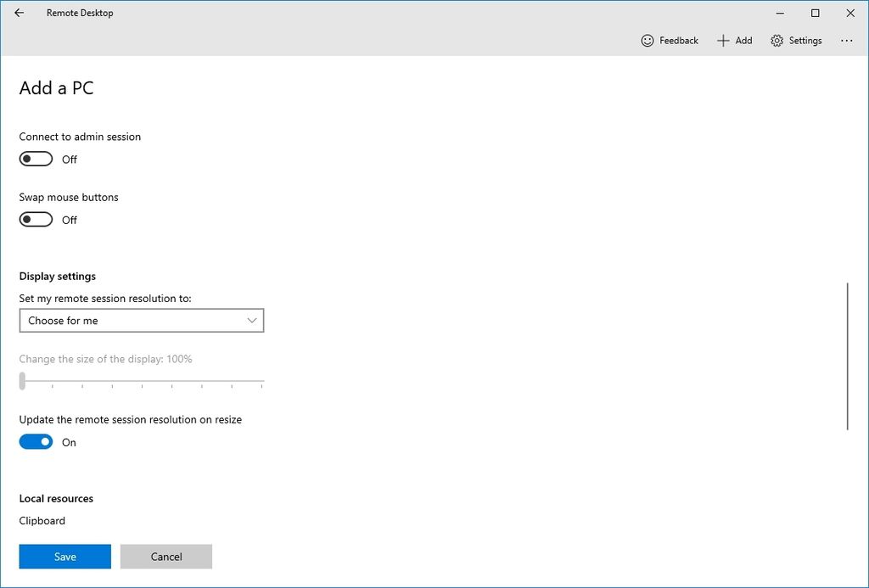Click the display size slider handle

(22, 381)
